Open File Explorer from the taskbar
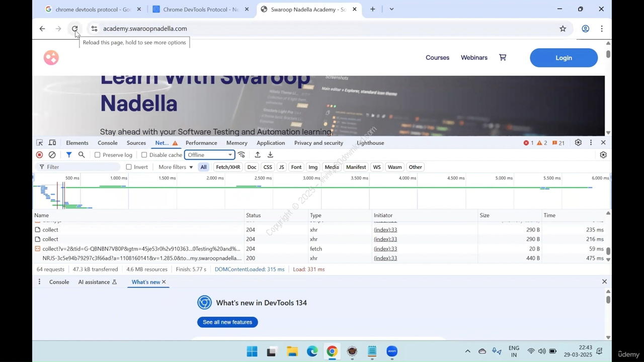The height and width of the screenshot is (362, 644). click(x=292, y=351)
